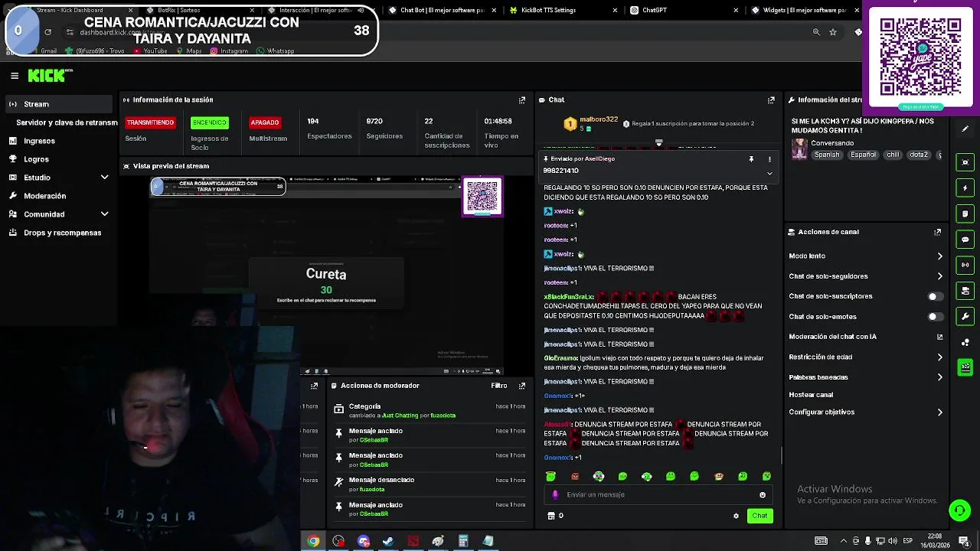
Task: Click the chat scrollbar
Action: pos(781,455)
